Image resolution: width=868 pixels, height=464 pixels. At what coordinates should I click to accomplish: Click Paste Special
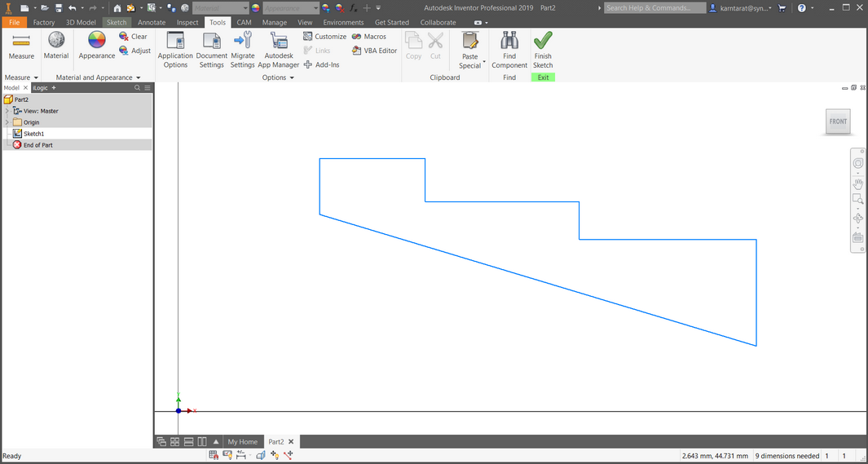coord(470,50)
